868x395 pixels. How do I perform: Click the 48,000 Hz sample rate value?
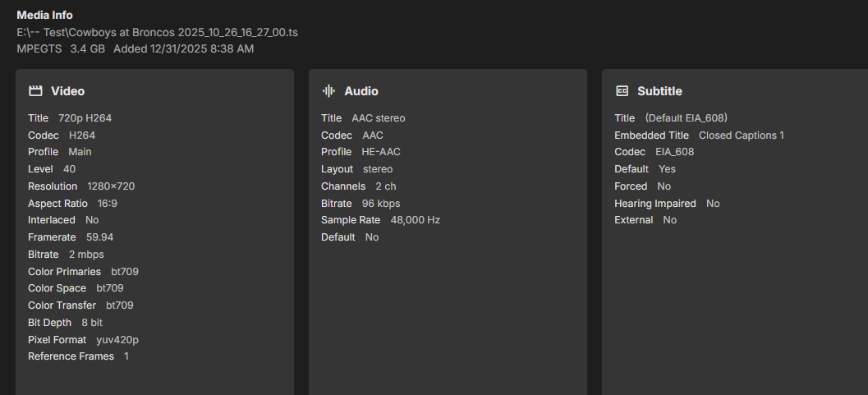(x=416, y=220)
